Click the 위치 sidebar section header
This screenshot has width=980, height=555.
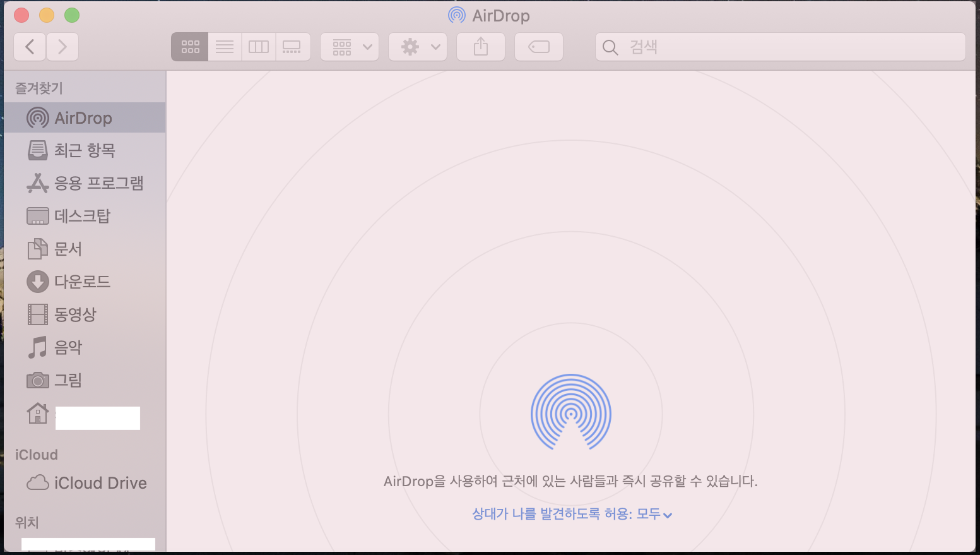[27, 523]
